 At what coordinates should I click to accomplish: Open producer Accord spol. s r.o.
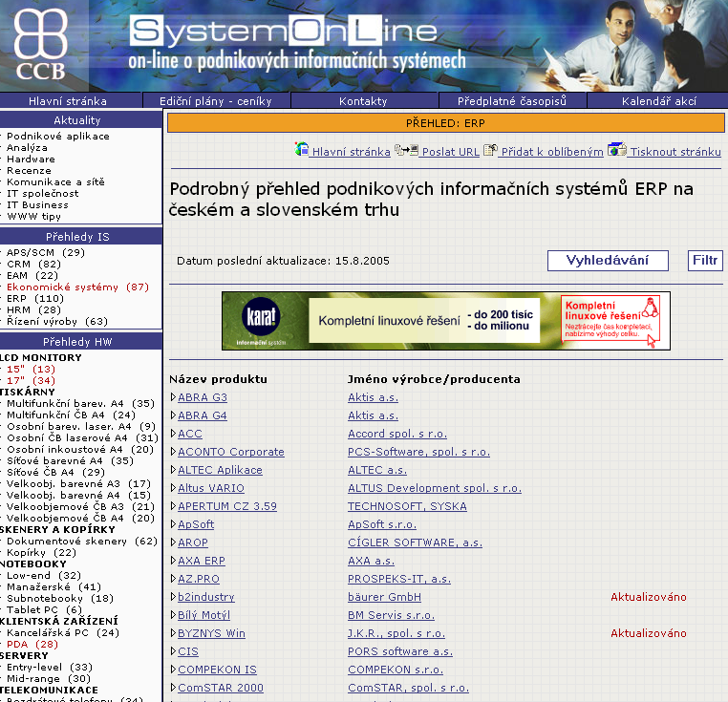[397, 434]
